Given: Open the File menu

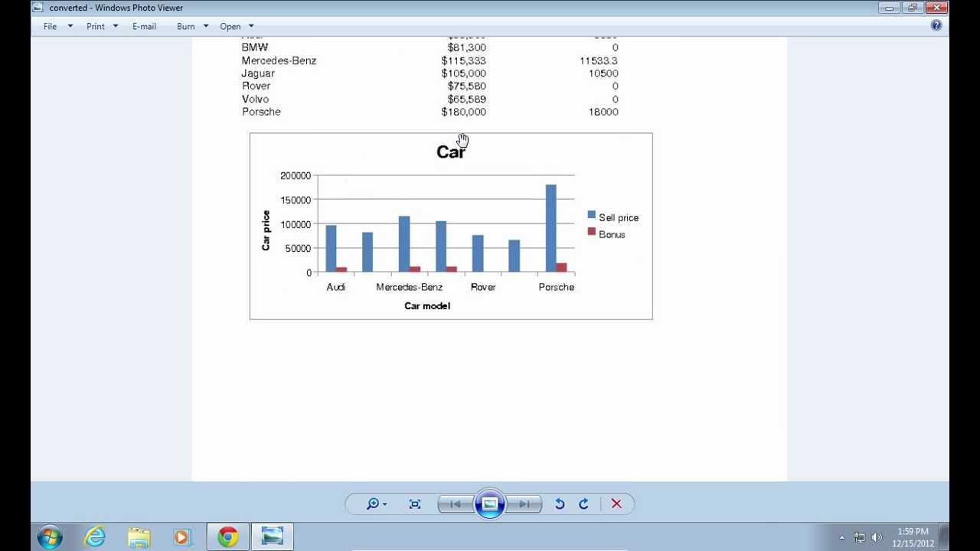Looking at the screenshot, I should 51,26.
